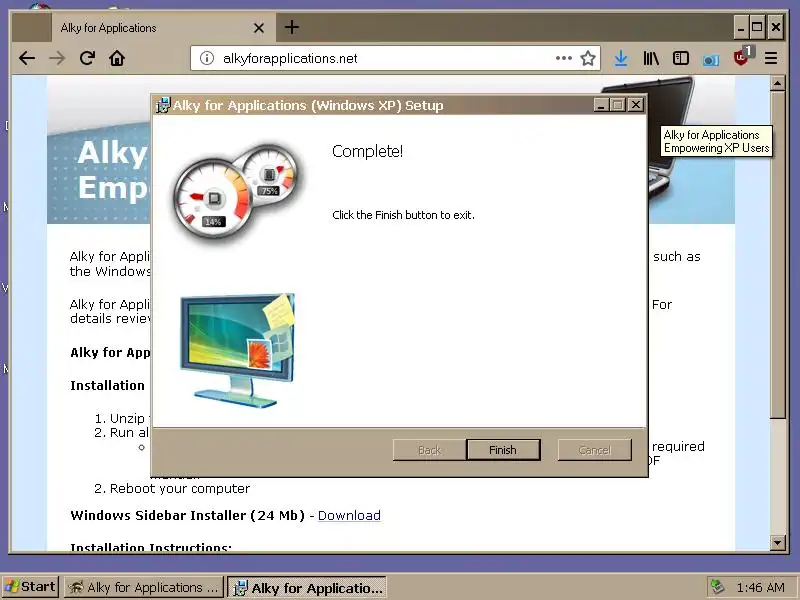Close the Alky Setup dialog with X

click(635, 105)
